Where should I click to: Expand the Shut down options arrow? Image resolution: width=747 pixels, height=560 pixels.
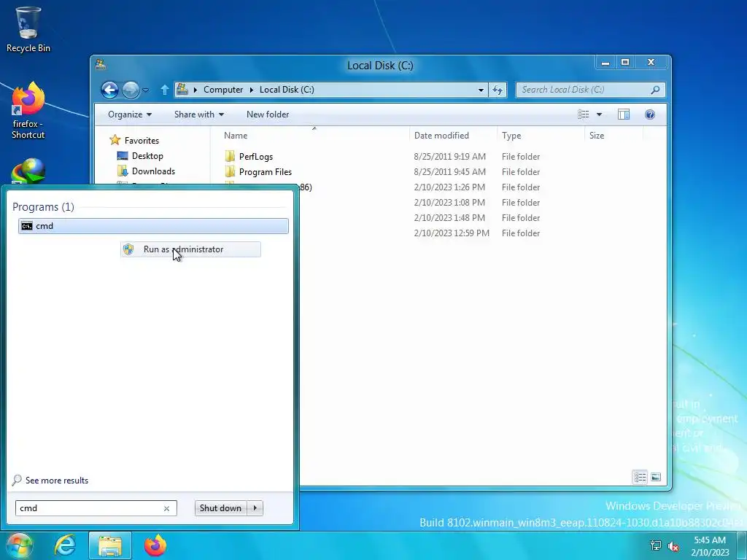[255, 508]
